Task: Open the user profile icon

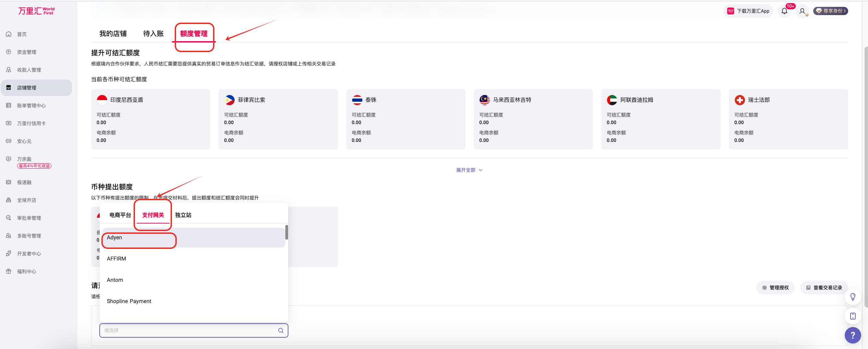Action: click(802, 11)
